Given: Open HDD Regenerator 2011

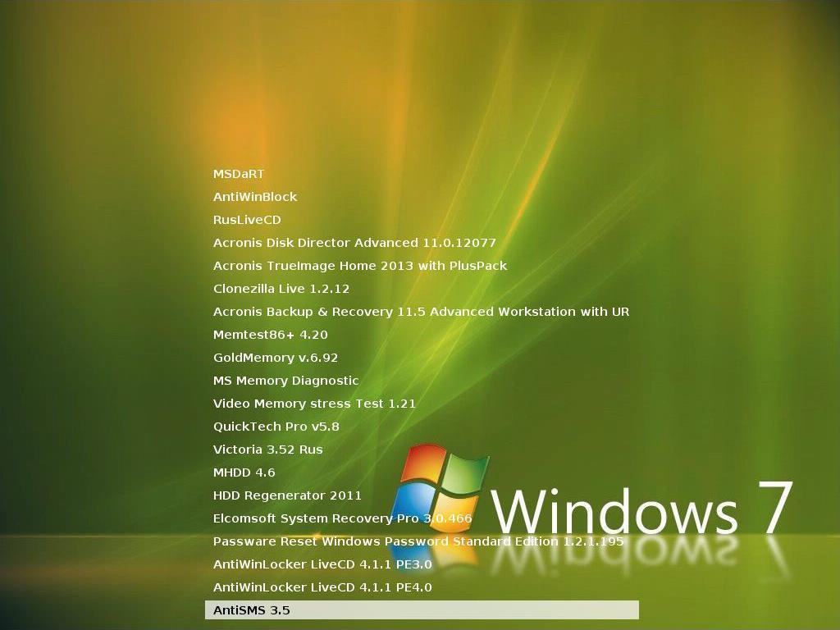Looking at the screenshot, I should (287, 496).
